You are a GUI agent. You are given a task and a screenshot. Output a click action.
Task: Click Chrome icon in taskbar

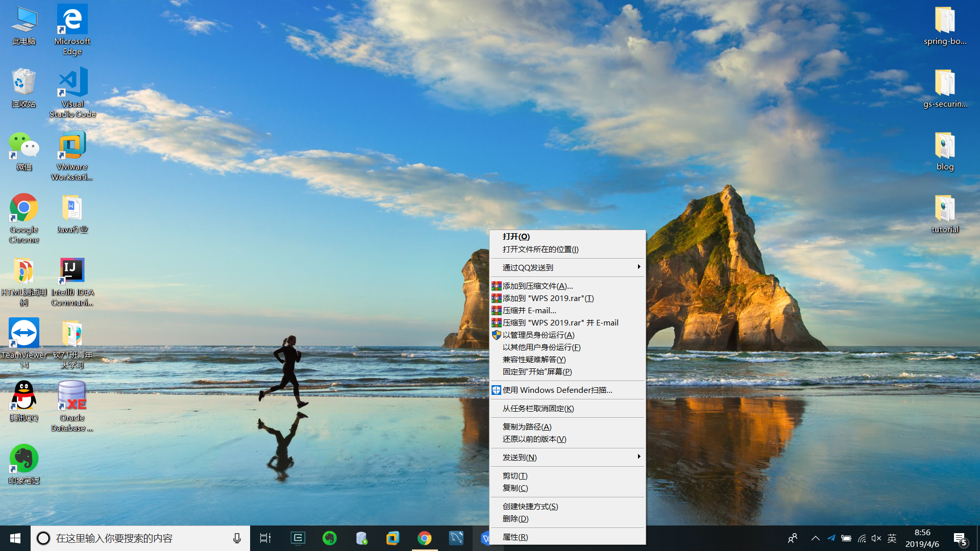(x=424, y=538)
